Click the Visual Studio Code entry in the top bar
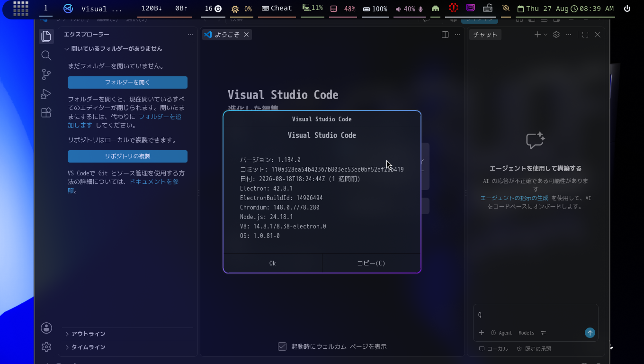This screenshot has height=364, width=644. [93, 9]
